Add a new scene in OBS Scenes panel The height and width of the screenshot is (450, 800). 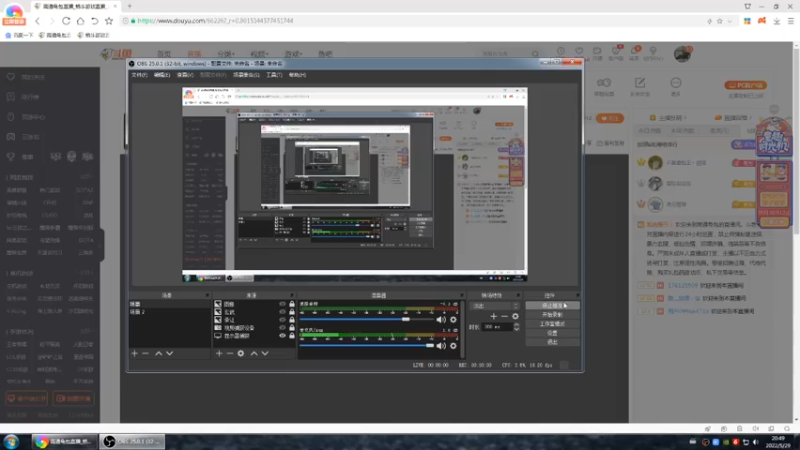pyautogui.click(x=135, y=353)
